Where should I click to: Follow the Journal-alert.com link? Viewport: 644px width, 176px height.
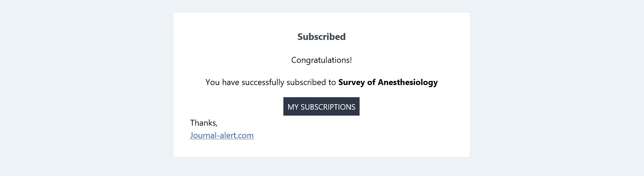[222, 135]
